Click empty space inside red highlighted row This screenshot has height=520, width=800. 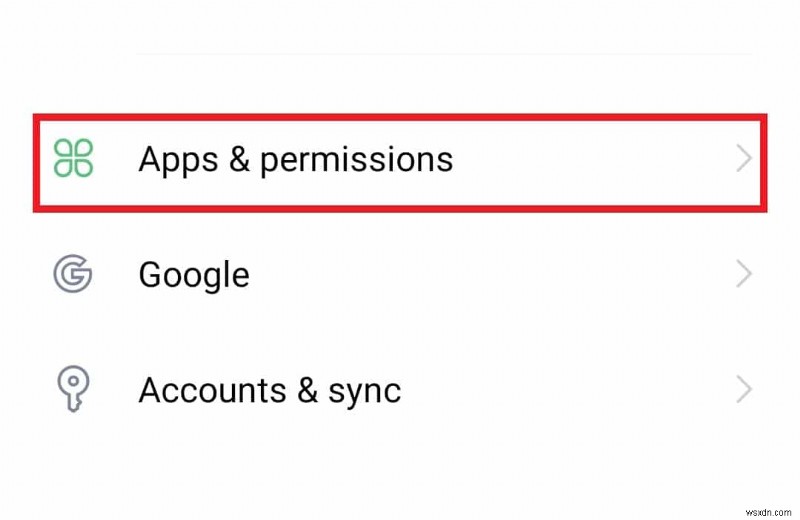pos(590,159)
